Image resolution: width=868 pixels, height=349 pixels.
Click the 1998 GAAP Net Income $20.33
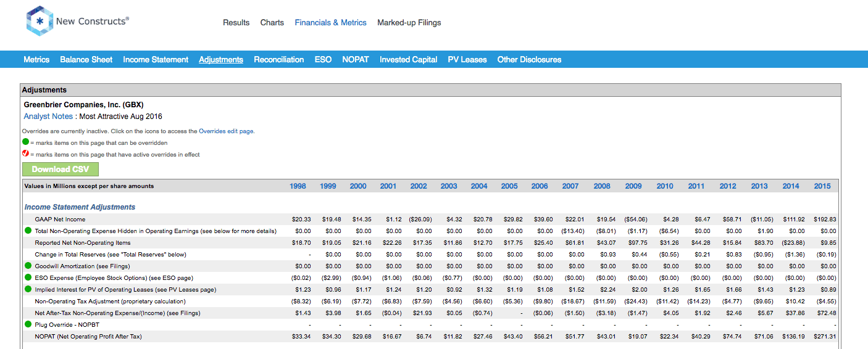(x=301, y=220)
